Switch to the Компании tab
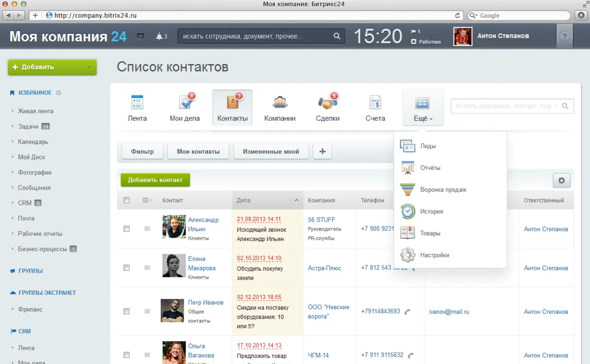Viewport: 590px width, 364px height. pyautogui.click(x=280, y=108)
